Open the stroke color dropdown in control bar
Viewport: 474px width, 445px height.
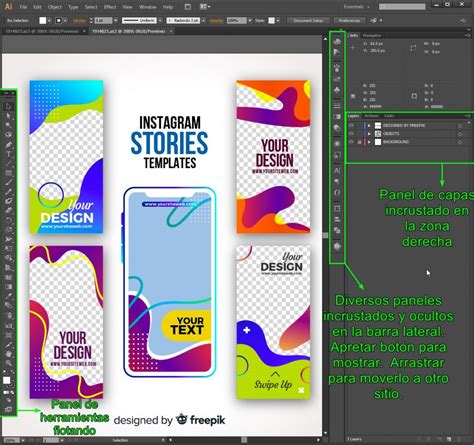pyautogui.click(x=65, y=21)
